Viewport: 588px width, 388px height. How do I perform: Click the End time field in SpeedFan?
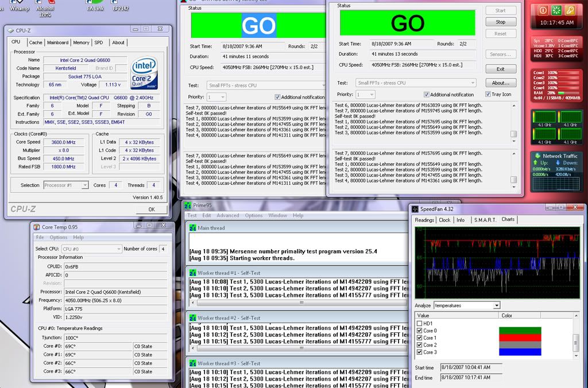(471, 378)
